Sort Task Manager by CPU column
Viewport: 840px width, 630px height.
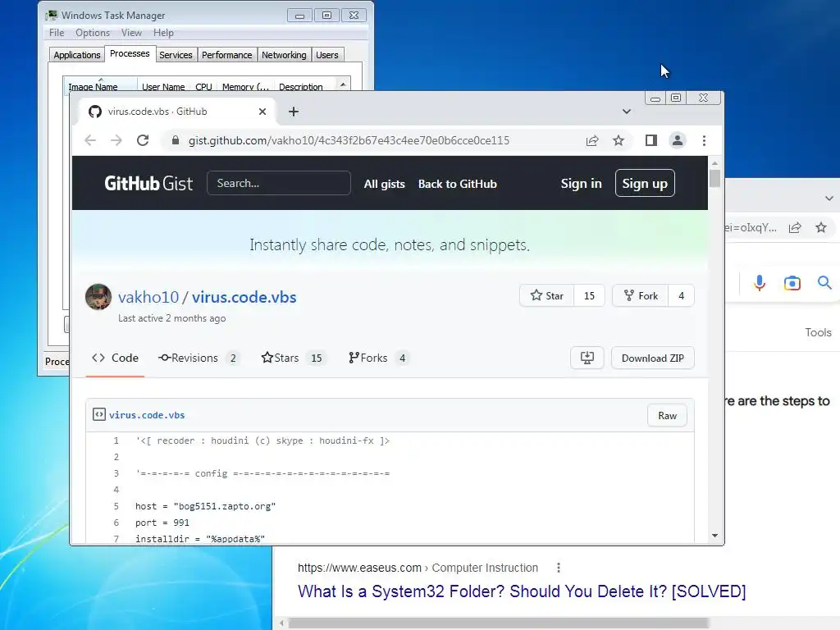point(203,84)
